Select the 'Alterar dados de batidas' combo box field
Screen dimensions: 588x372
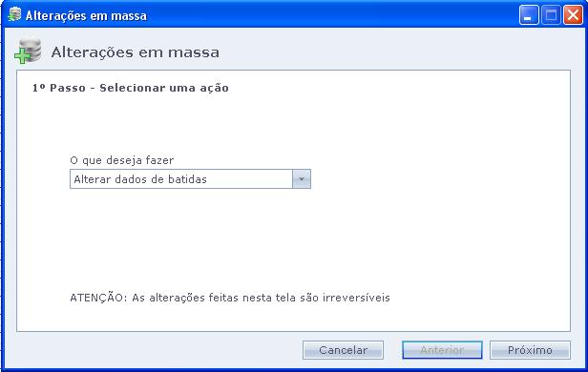[x=190, y=179]
